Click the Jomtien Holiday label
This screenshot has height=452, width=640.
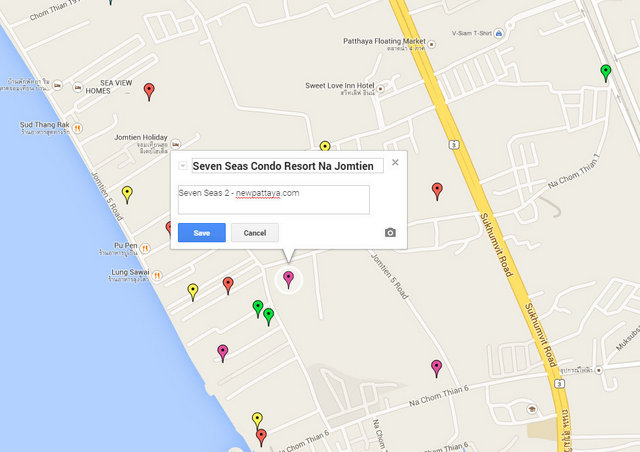tap(141, 137)
